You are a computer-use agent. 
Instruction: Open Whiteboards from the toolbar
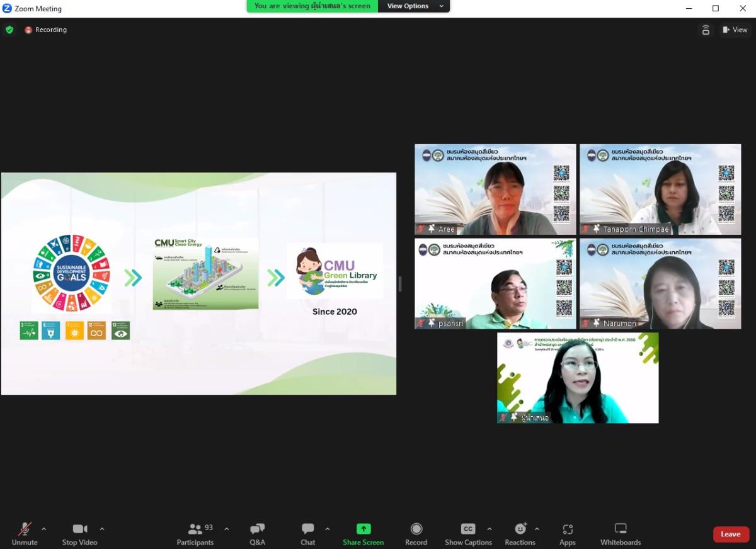point(621,534)
